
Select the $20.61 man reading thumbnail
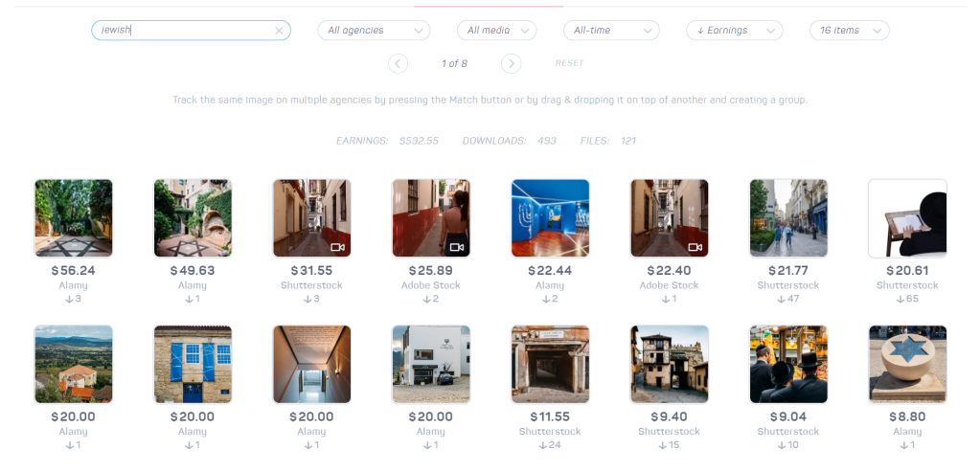(907, 218)
